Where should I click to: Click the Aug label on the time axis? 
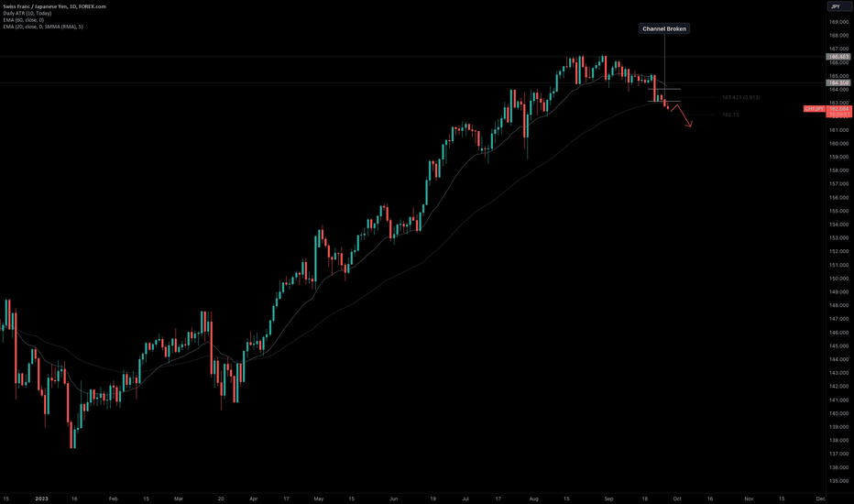pyautogui.click(x=533, y=499)
